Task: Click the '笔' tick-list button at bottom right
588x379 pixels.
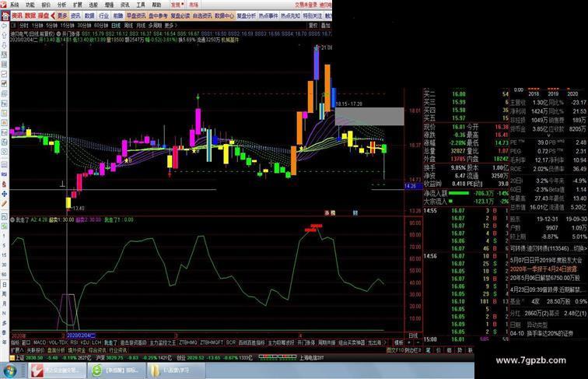Action: [429, 350]
